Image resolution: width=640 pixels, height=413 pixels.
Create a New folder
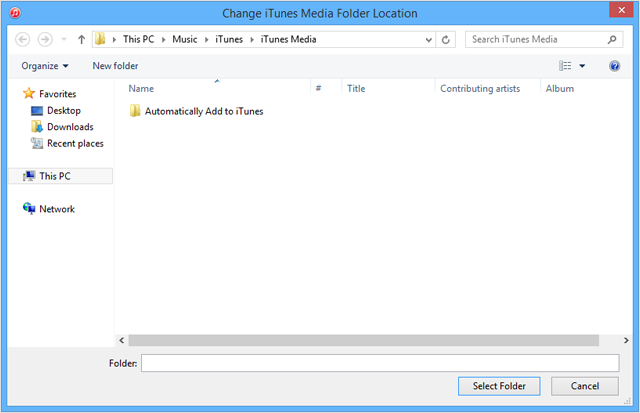coord(115,66)
